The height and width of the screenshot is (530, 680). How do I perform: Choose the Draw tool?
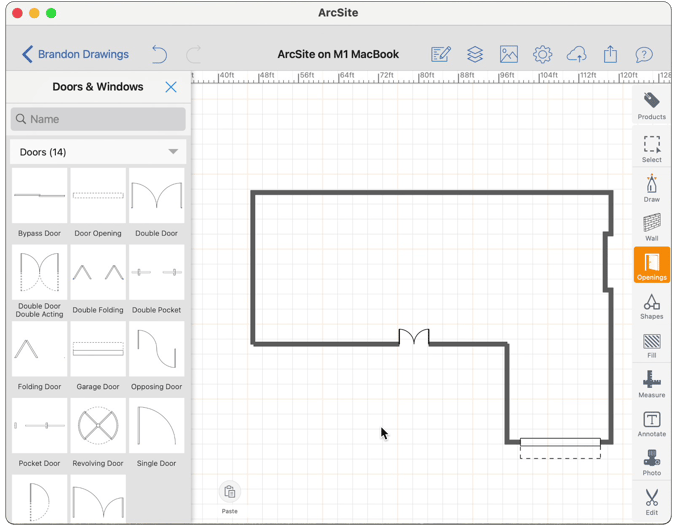[x=651, y=187]
